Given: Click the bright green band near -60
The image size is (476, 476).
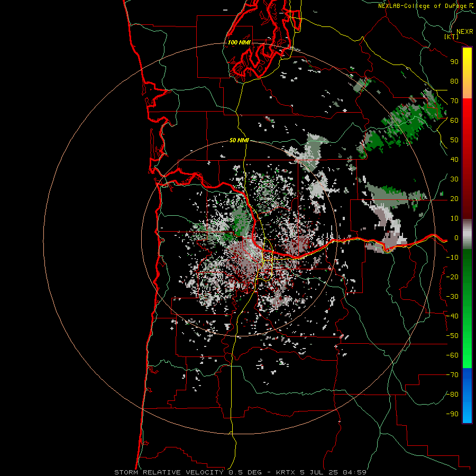Looking at the screenshot, I should [x=467, y=358].
